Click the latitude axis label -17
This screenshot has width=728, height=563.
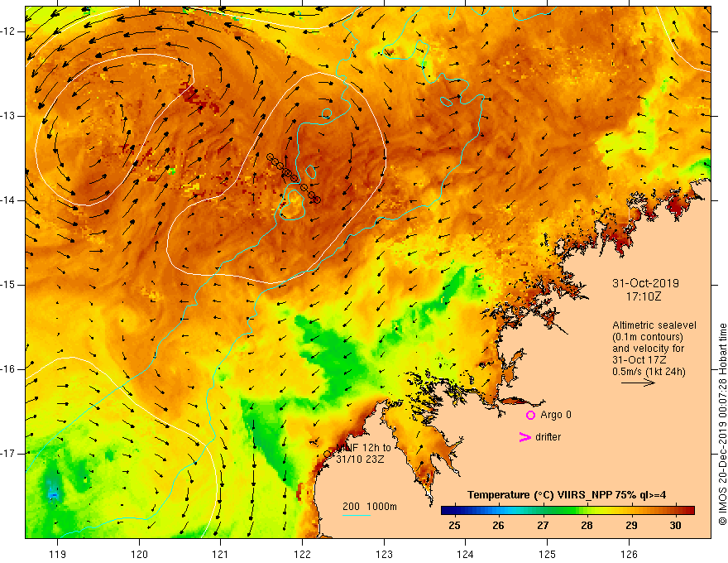tap(8, 454)
